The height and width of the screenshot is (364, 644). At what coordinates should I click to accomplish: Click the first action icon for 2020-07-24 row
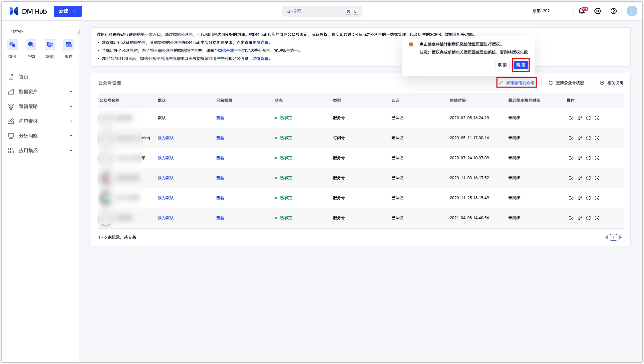[571, 158]
